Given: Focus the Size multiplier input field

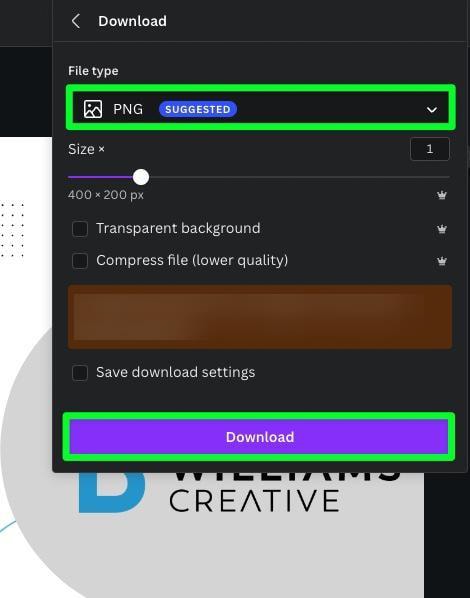Looking at the screenshot, I should pos(430,149).
